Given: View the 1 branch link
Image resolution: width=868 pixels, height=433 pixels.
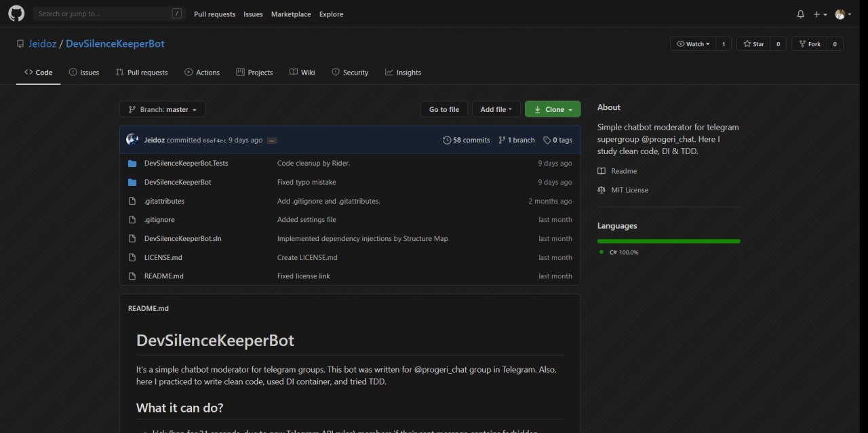Looking at the screenshot, I should click(517, 140).
